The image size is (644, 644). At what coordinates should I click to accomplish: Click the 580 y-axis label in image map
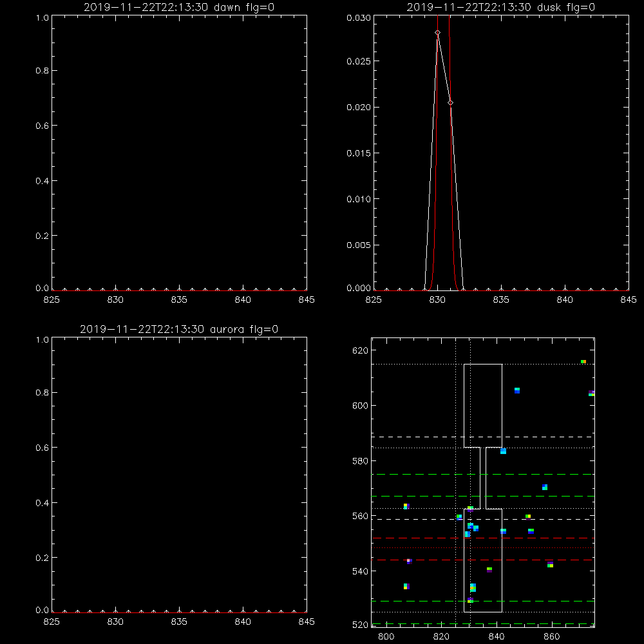pos(359,461)
